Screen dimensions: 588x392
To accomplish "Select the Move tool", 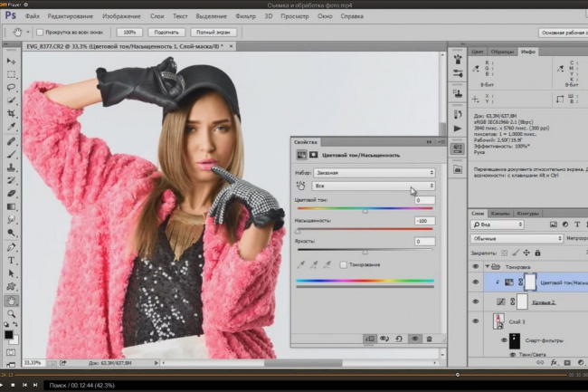I will 11,62.
